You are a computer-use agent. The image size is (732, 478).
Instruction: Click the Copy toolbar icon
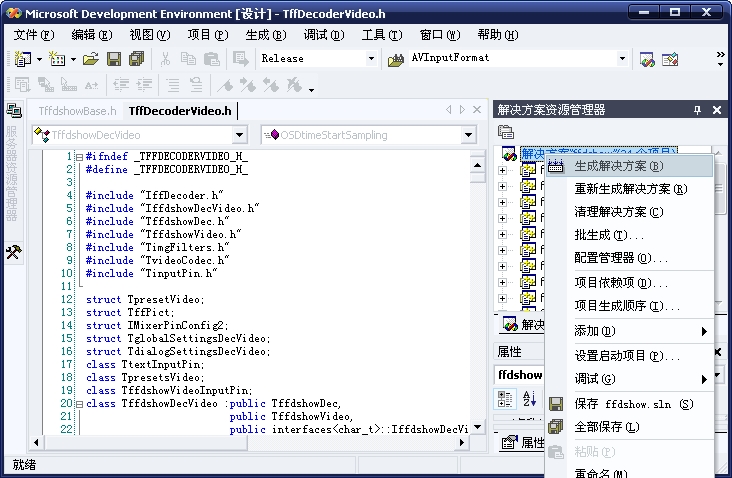point(189,59)
